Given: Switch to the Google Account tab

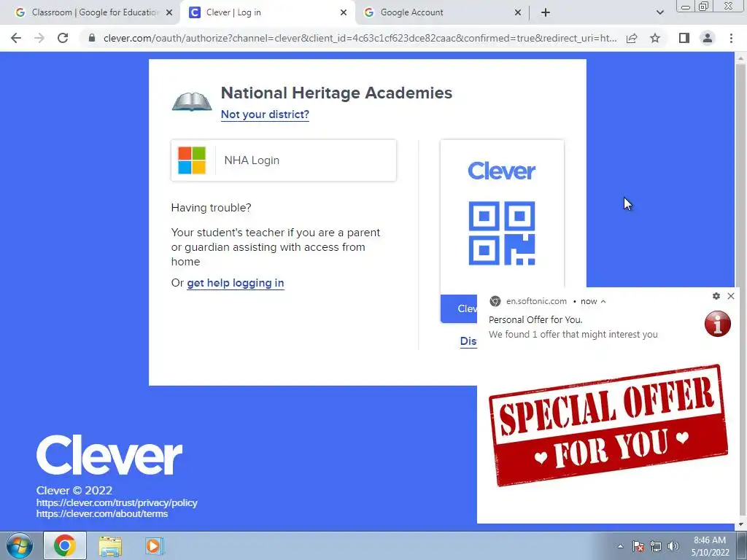Looking at the screenshot, I should click(x=441, y=12).
